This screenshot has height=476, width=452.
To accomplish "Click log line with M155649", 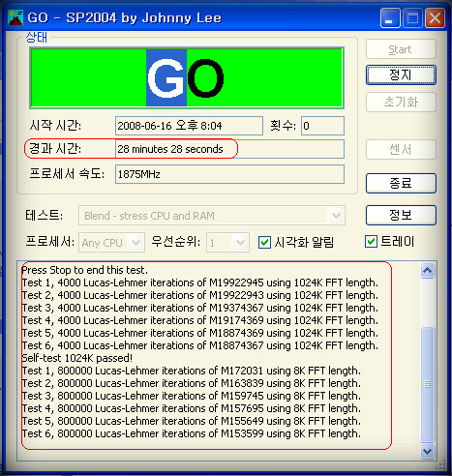I will click(192, 421).
